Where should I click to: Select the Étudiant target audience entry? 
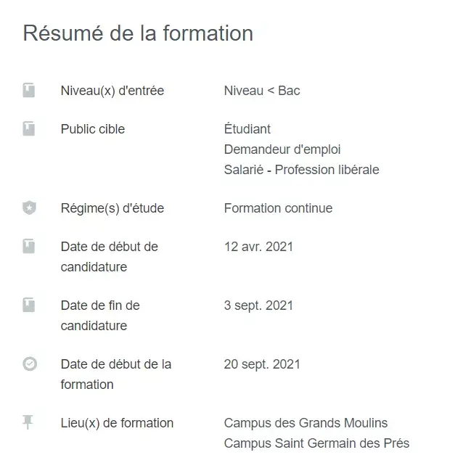pyautogui.click(x=247, y=129)
